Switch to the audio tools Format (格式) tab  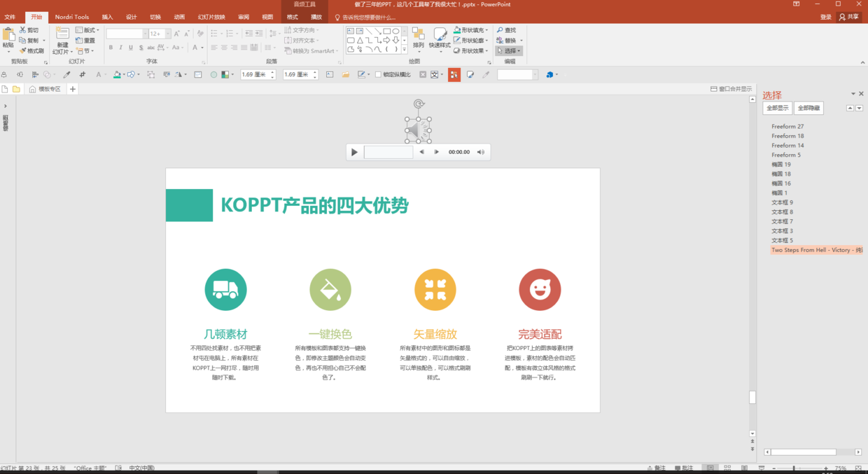point(293,17)
